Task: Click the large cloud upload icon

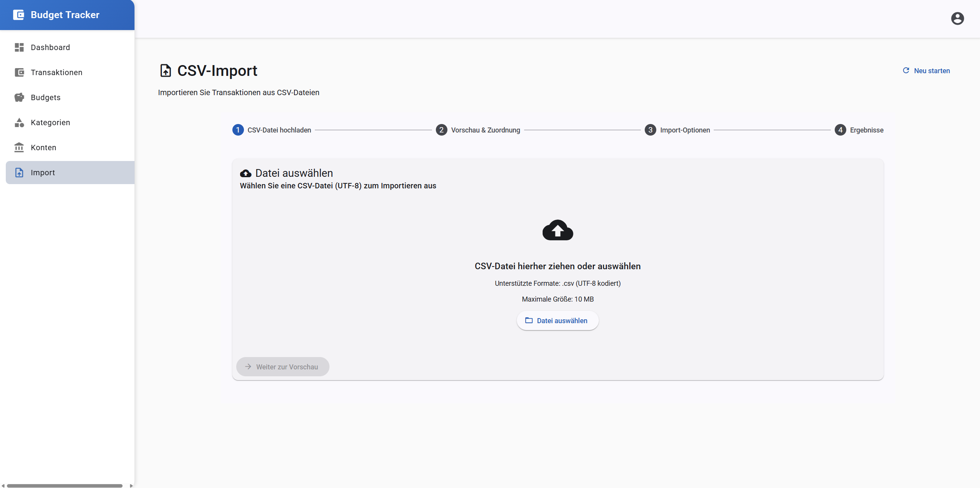Action: (558, 230)
